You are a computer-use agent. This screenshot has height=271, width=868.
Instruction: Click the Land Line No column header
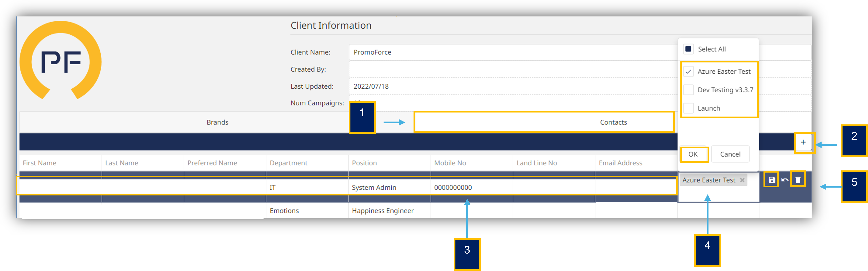554,163
